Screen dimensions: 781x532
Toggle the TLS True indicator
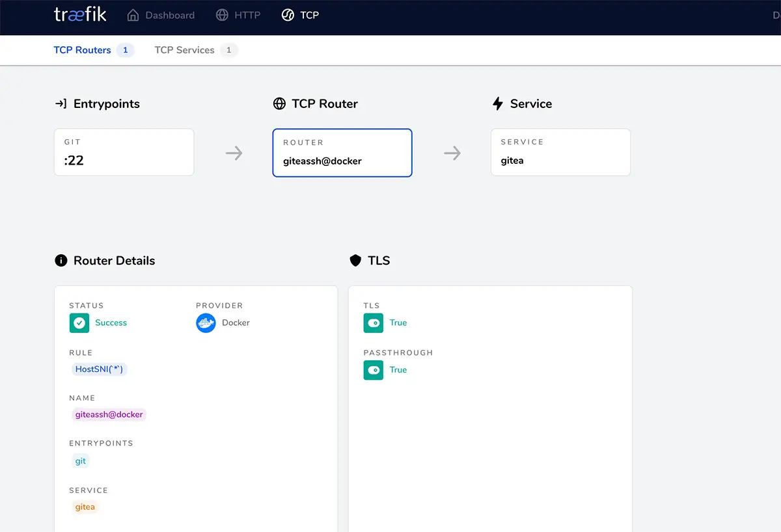[373, 323]
